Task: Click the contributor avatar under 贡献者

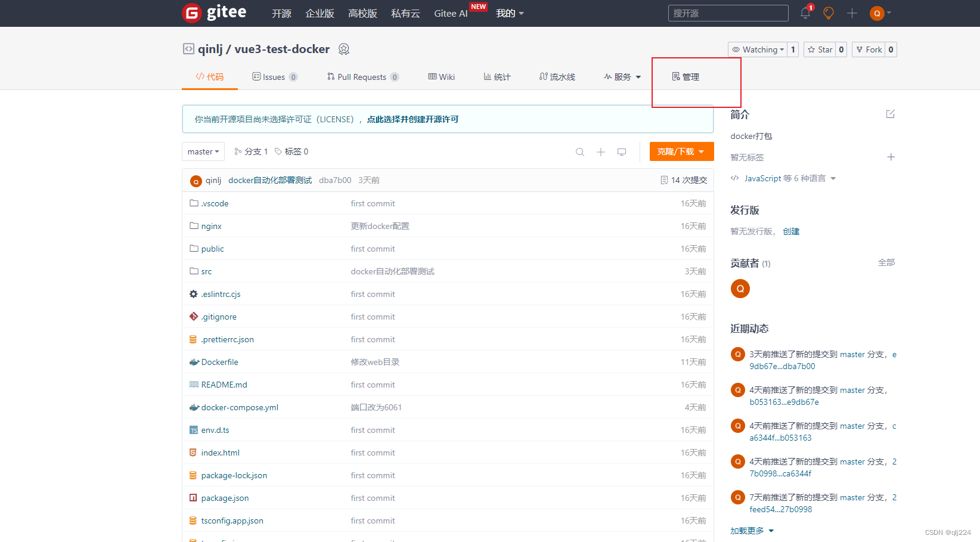Action: pos(740,289)
